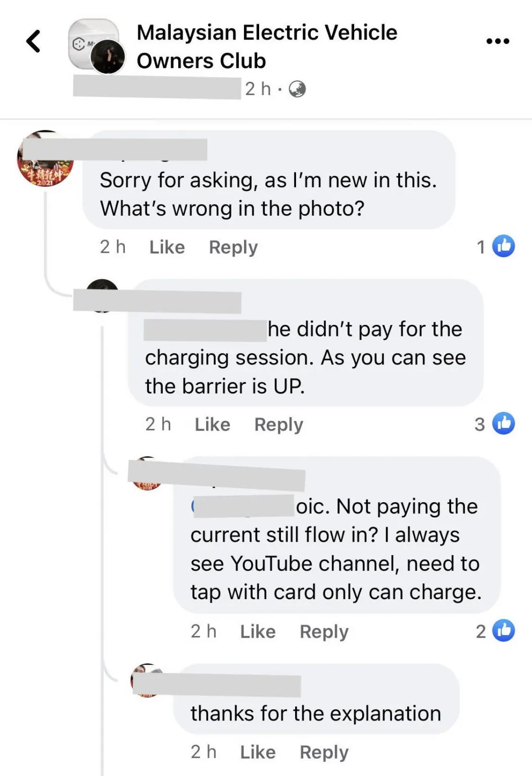
Task: Click the public globe audience icon
Action: 297,89
